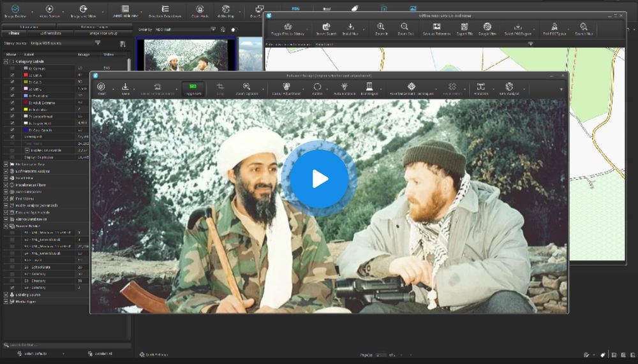Viewport: 638px width, 364px height.
Task: Click Find POI Types in map window
Action: tap(554, 29)
